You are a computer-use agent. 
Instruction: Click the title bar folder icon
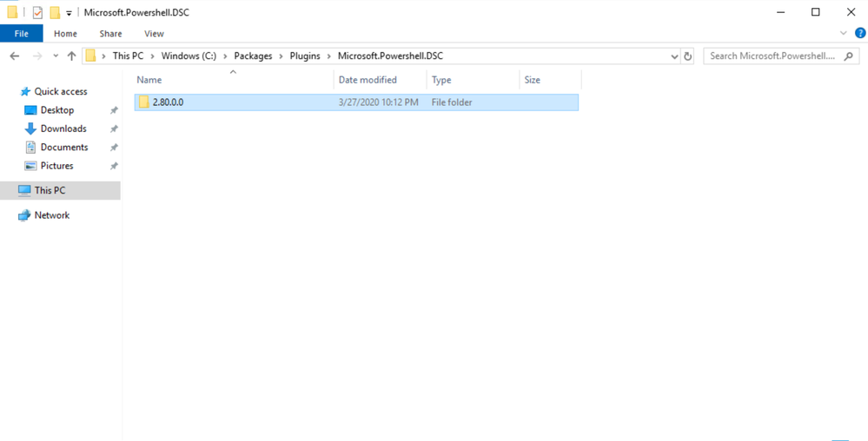point(12,12)
